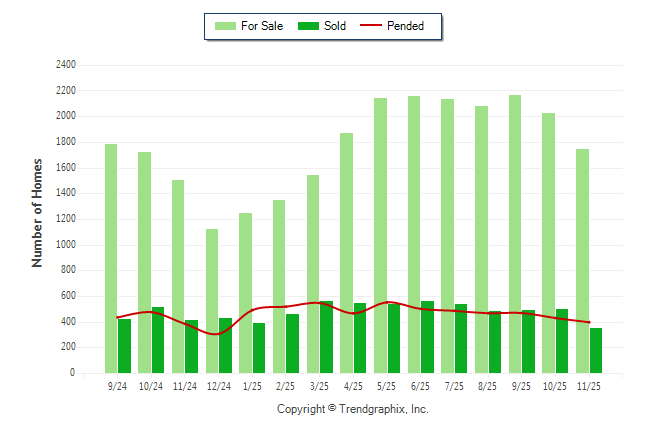Select the For Sale bar for 11/25
This screenshot has height=434, width=646.
coord(582,260)
